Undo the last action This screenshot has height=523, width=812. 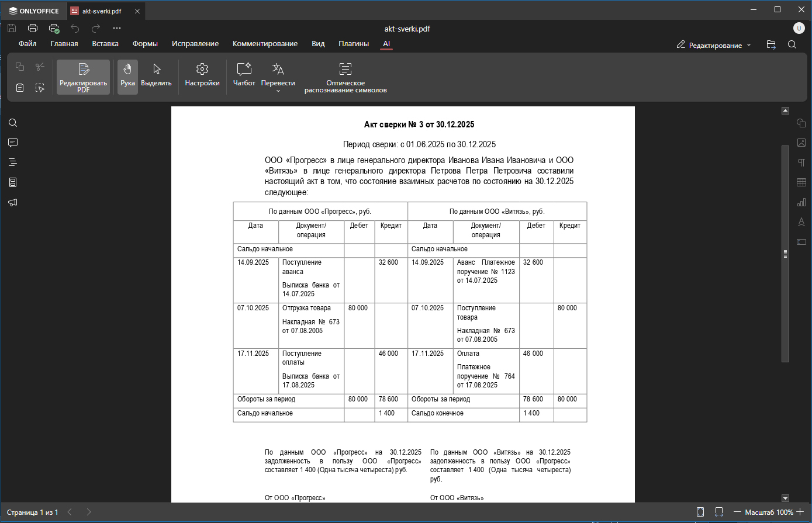click(x=75, y=28)
